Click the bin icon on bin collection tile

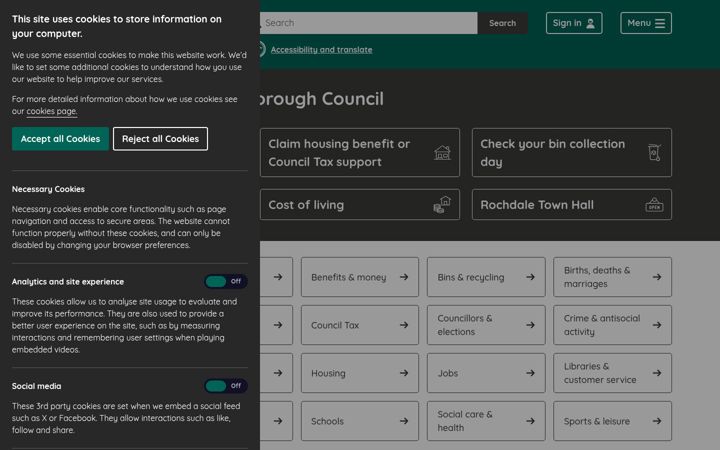pyautogui.click(x=654, y=152)
